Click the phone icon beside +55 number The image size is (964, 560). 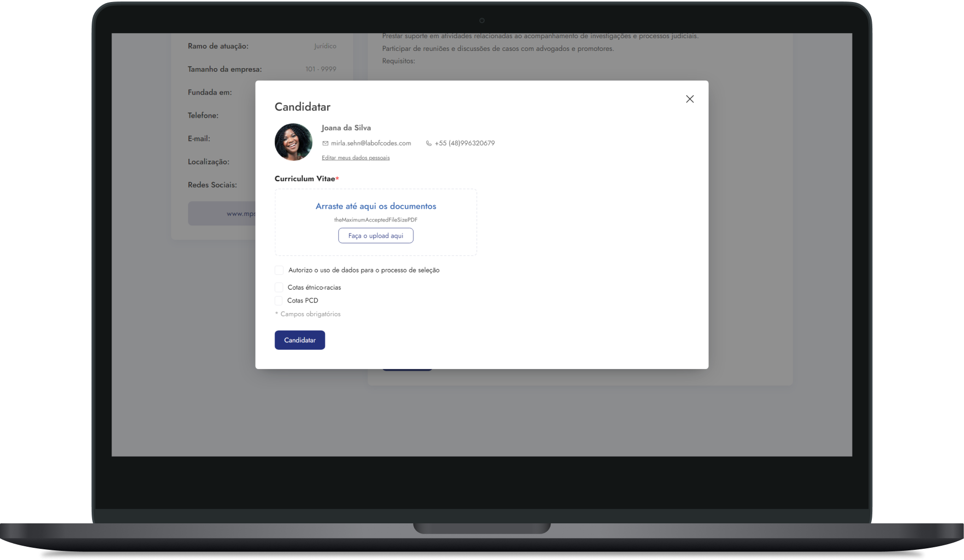tap(429, 144)
